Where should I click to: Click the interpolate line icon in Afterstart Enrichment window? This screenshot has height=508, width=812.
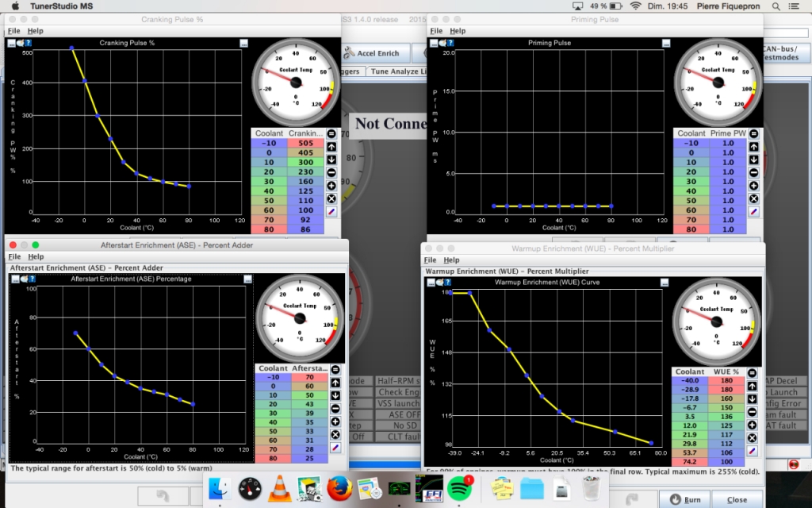tap(335, 448)
